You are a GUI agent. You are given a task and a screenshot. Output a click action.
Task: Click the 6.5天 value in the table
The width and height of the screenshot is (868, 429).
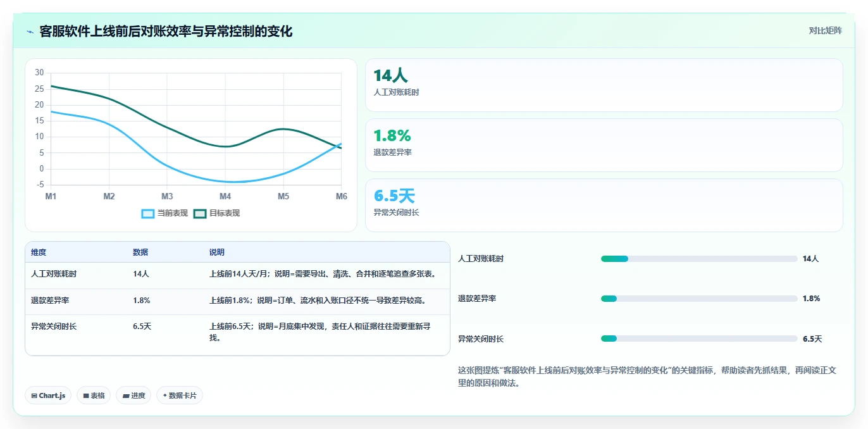point(142,326)
